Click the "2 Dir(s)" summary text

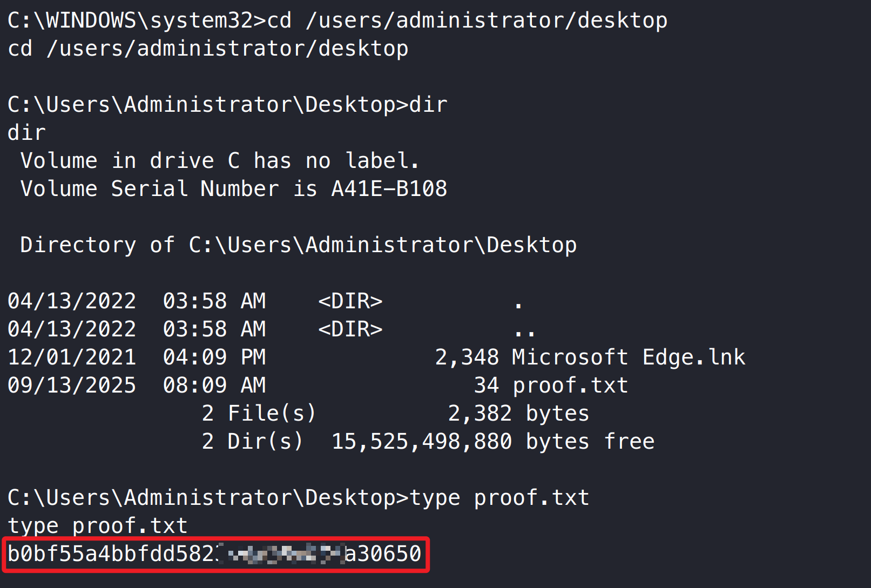[252, 442]
